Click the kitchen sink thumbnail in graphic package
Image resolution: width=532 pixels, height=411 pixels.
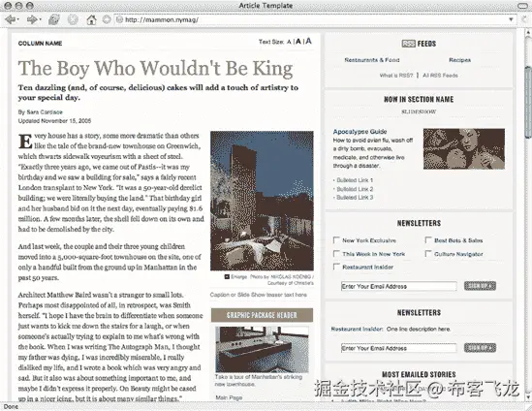click(x=262, y=350)
